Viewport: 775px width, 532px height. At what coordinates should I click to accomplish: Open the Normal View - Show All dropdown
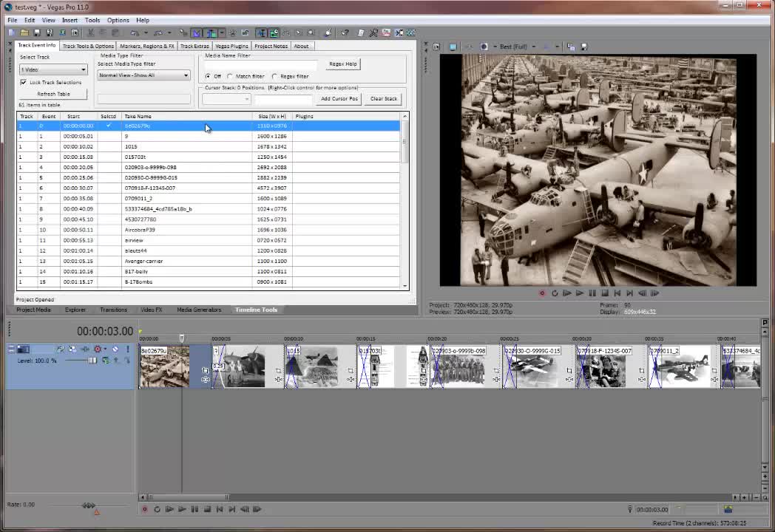pos(143,75)
